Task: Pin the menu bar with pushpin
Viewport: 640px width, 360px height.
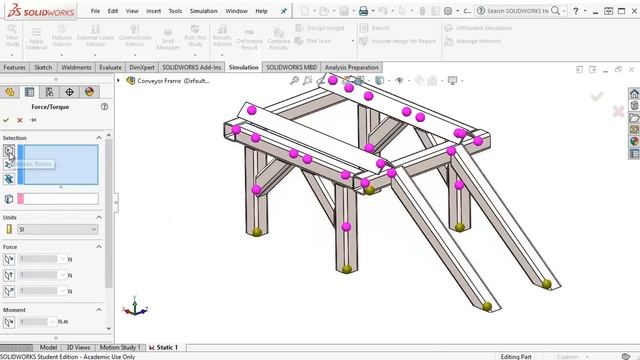Action: (x=284, y=11)
